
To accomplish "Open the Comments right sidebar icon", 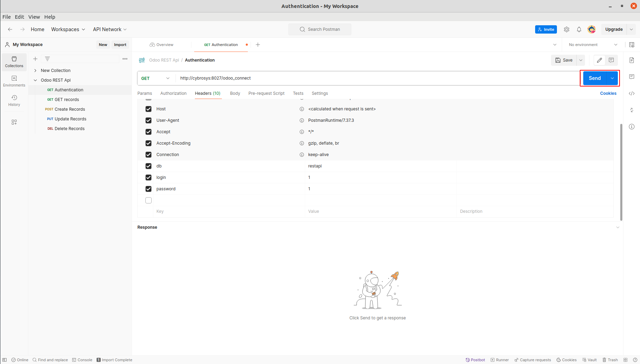I will tap(632, 77).
